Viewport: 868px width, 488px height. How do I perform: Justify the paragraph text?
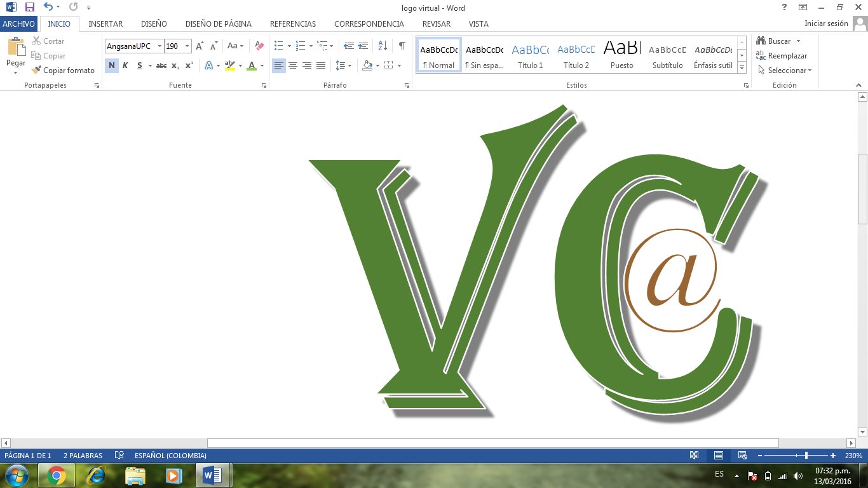coord(321,65)
